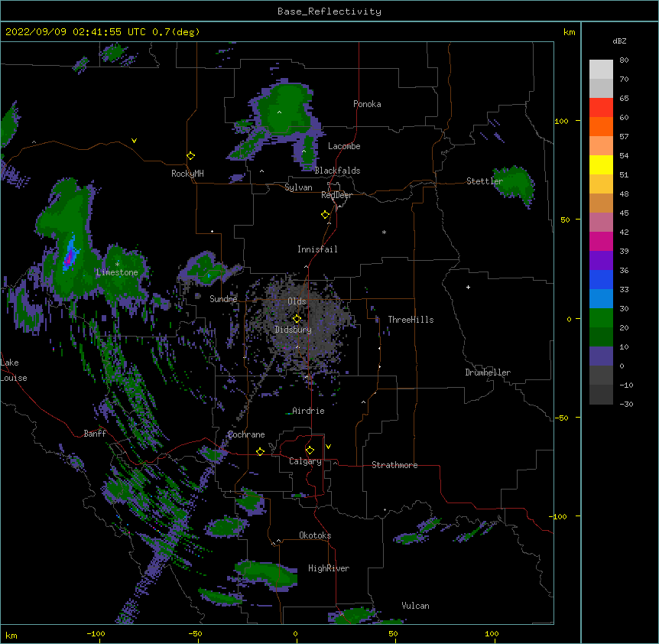The image size is (659, 644).
Task: Click the Vulcan label
Action: click(x=415, y=606)
